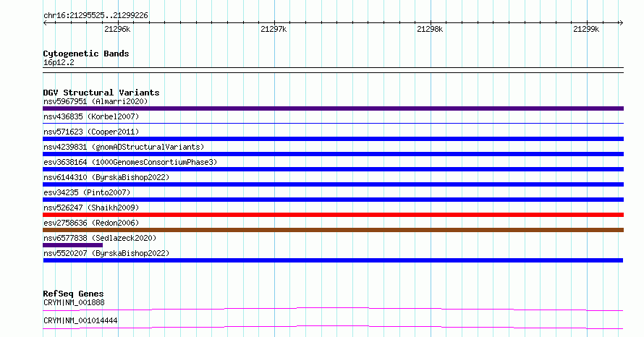Click the nsv436835 (Korbel2007) label
The image size is (644, 337).
coord(91,116)
